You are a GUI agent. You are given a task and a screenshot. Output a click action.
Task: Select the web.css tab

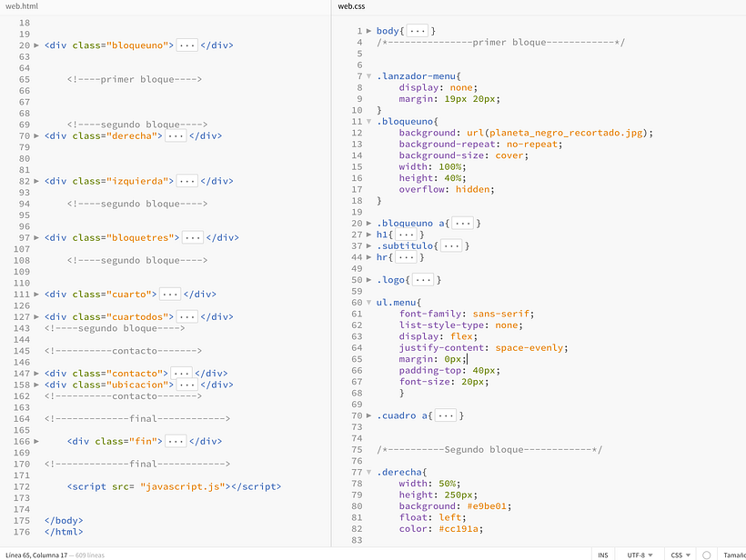(350, 6)
